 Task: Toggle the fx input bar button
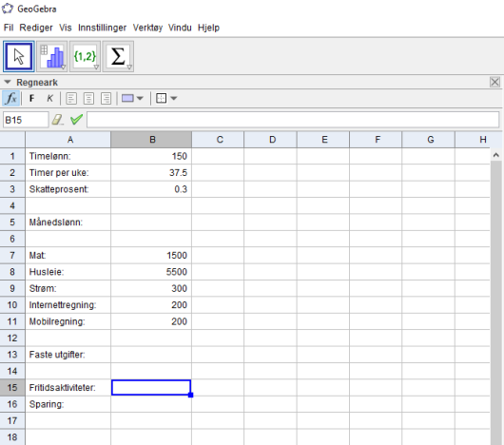point(11,98)
